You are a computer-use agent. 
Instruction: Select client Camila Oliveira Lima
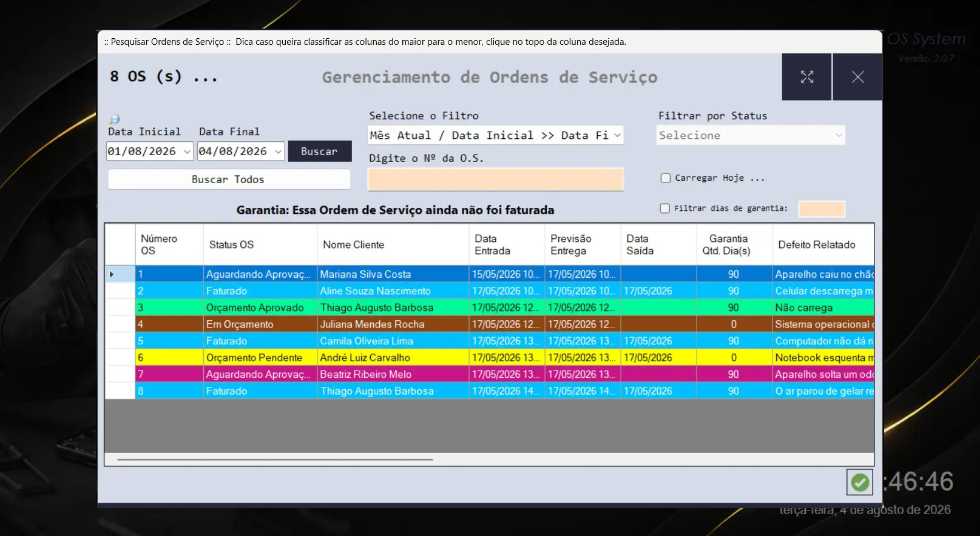393,341
